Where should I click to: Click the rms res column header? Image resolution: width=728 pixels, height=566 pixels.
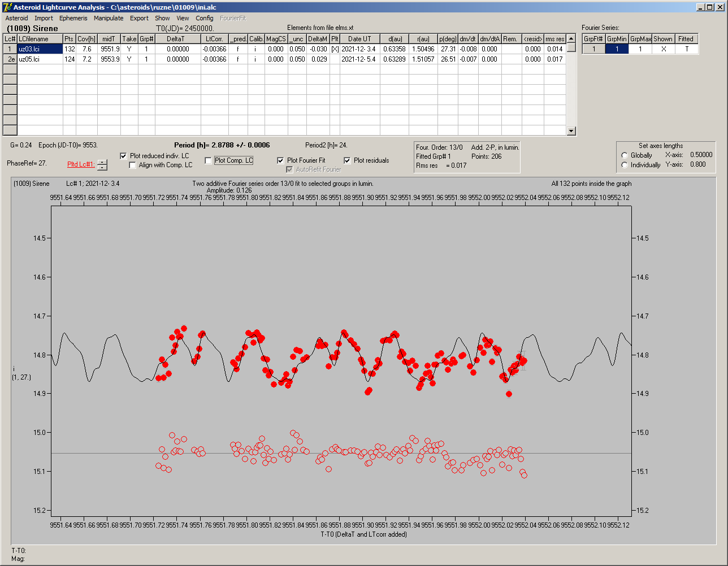555,39
